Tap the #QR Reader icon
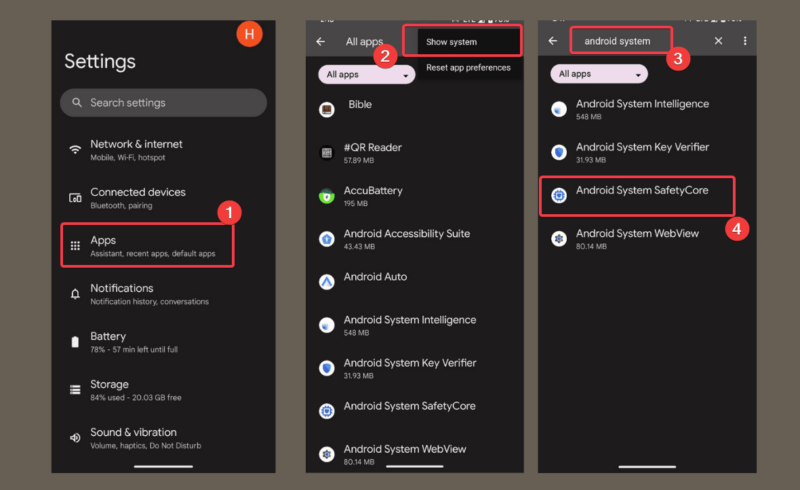This screenshot has height=490, width=800. (x=327, y=153)
